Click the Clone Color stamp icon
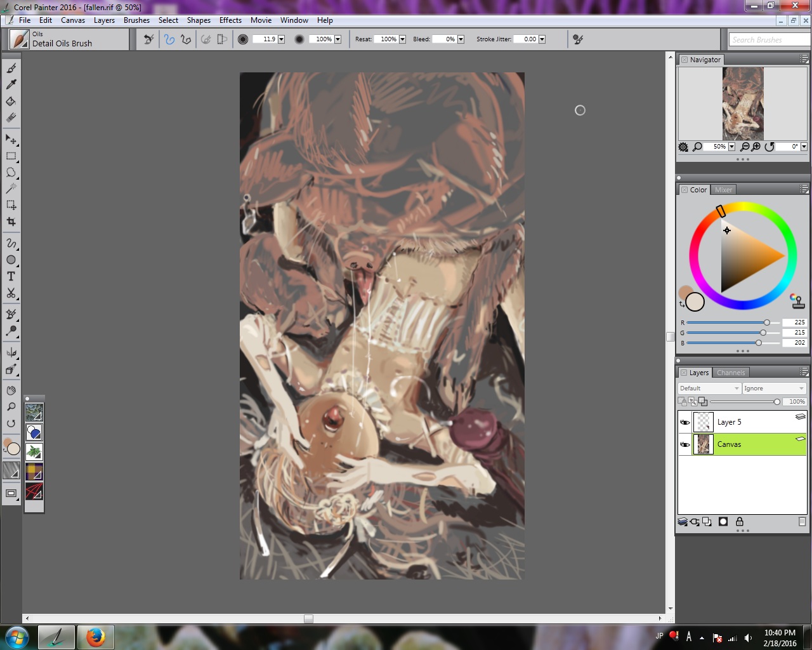This screenshot has width=812, height=650. [797, 300]
